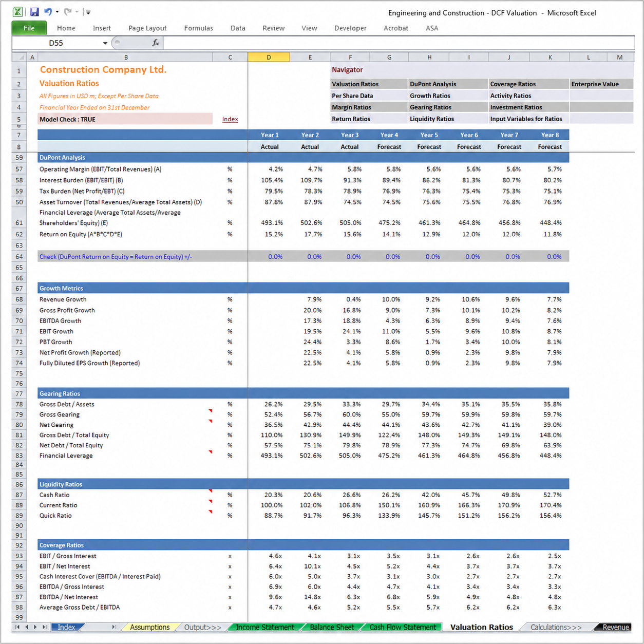Screen dimensions: 644x644
Task: Expand the Name Box dropdown
Action: [105, 43]
